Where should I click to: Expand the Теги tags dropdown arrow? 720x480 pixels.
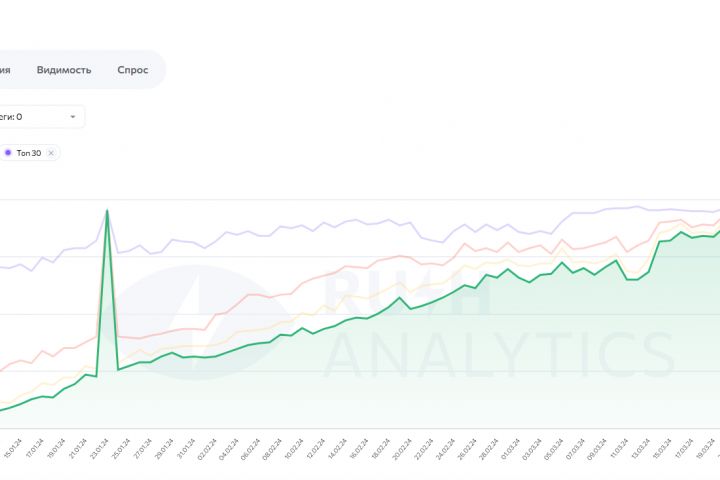coord(73,117)
